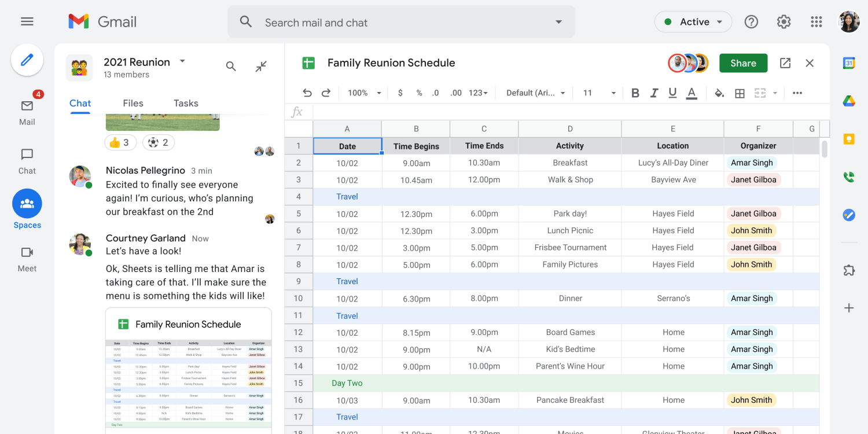Toggle italic formatting
The height and width of the screenshot is (434, 868).
(654, 93)
